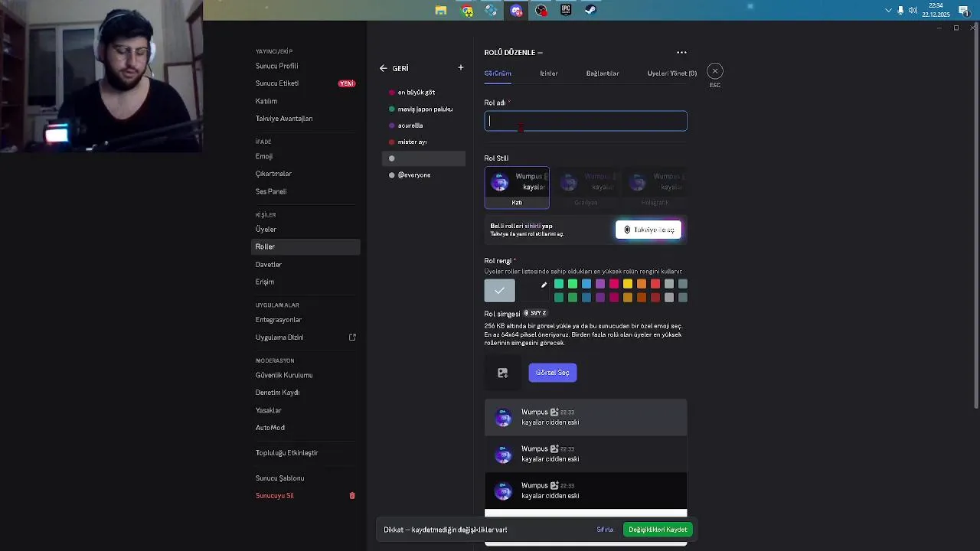The image size is (980, 551).
Task: Open the three-dots role options menu
Action: coord(681,53)
